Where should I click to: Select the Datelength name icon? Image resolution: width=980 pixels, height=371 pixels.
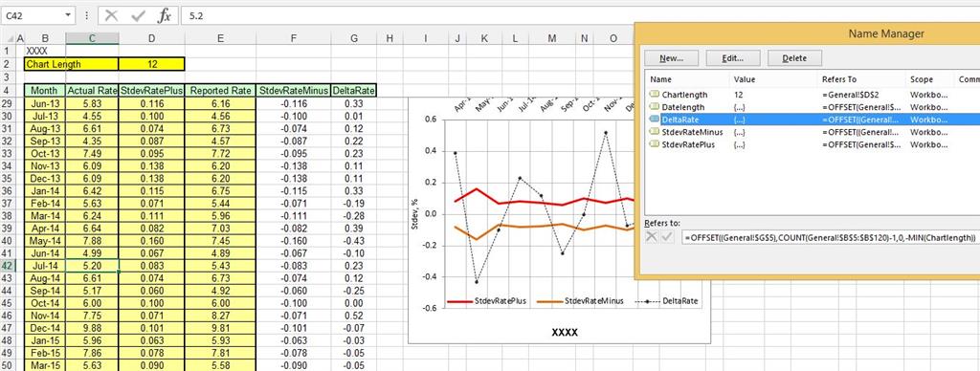(655, 107)
